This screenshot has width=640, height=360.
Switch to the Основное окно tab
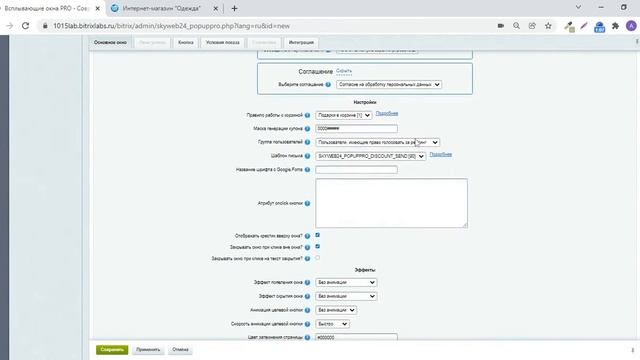pyautogui.click(x=110, y=42)
